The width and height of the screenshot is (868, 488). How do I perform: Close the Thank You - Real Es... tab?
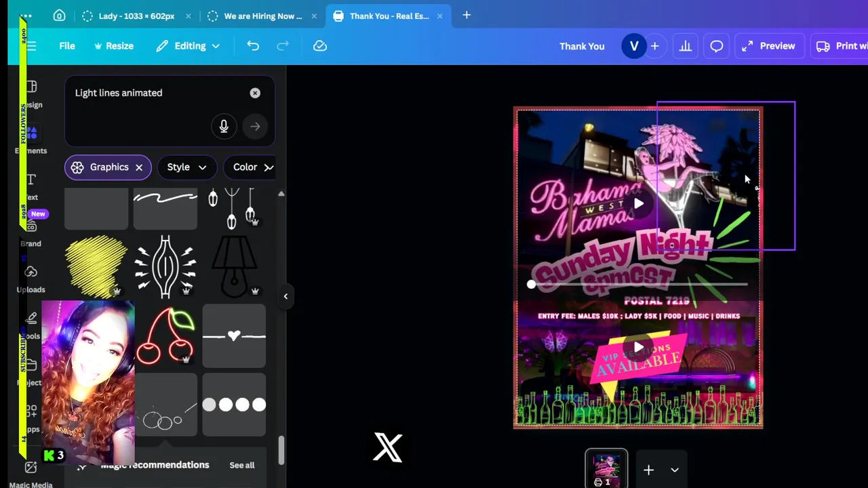tap(439, 16)
